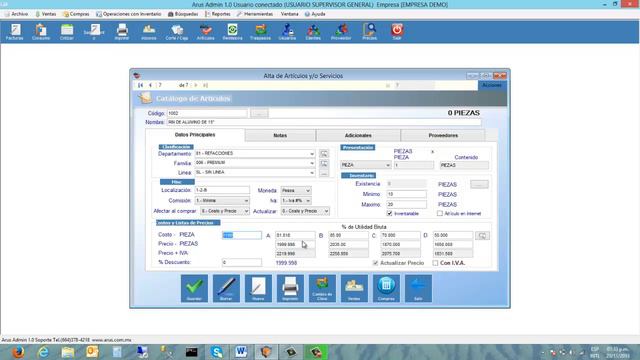This screenshot has height=360, width=640.
Task: Open the Reportes menu
Action: 218,14
